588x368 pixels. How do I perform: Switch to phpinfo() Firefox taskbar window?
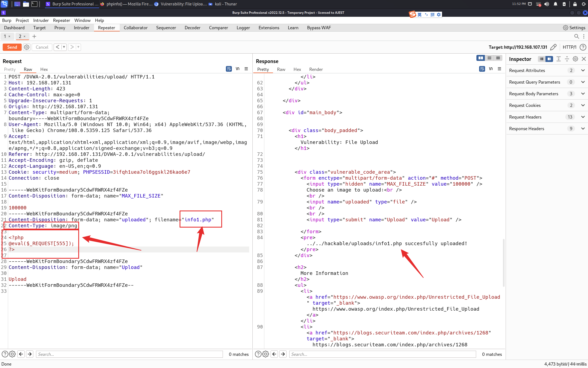pos(126,4)
